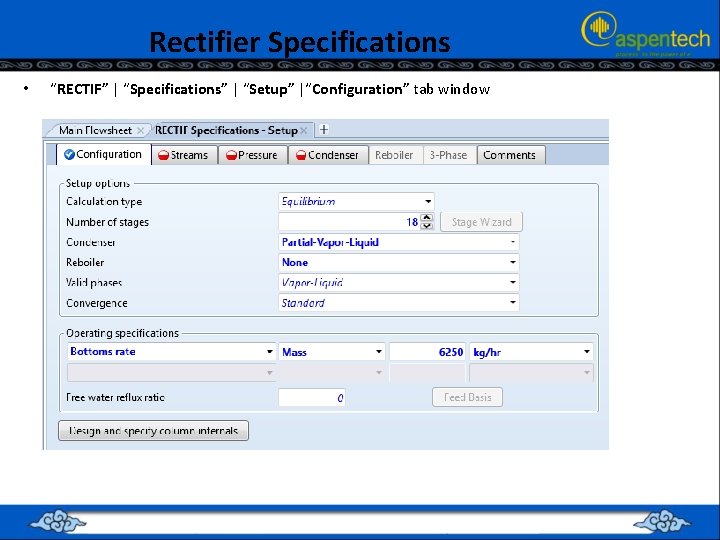Open the Streams tab
This screenshot has height=540, width=720.
tap(184, 155)
